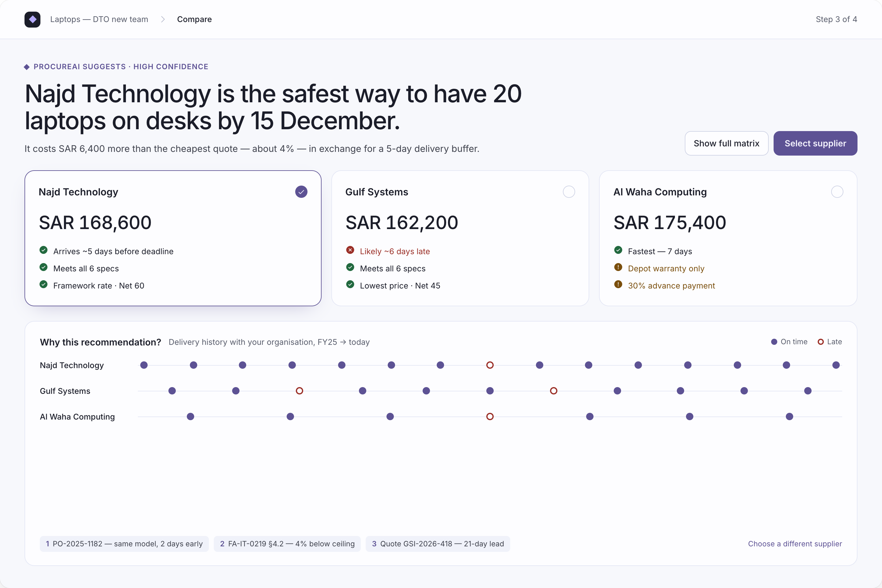
Task: Open citation 1 'PO-2025-1182 — same model, 2 days early'
Action: pyautogui.click(x=124, y=544)
